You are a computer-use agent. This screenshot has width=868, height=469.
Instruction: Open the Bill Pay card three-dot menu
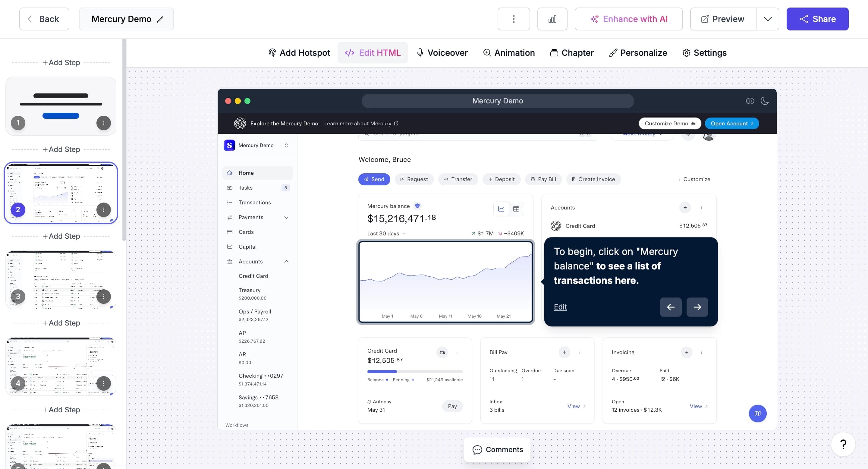point(579,352)
